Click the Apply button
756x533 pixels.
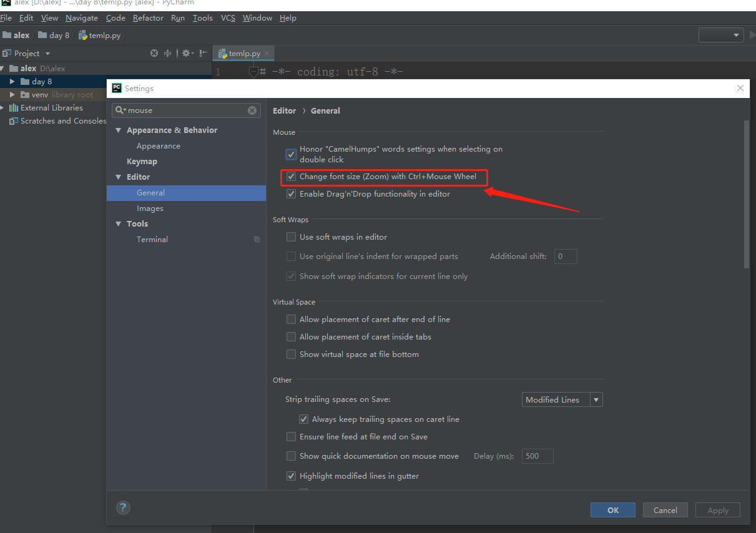click(718, 510)
